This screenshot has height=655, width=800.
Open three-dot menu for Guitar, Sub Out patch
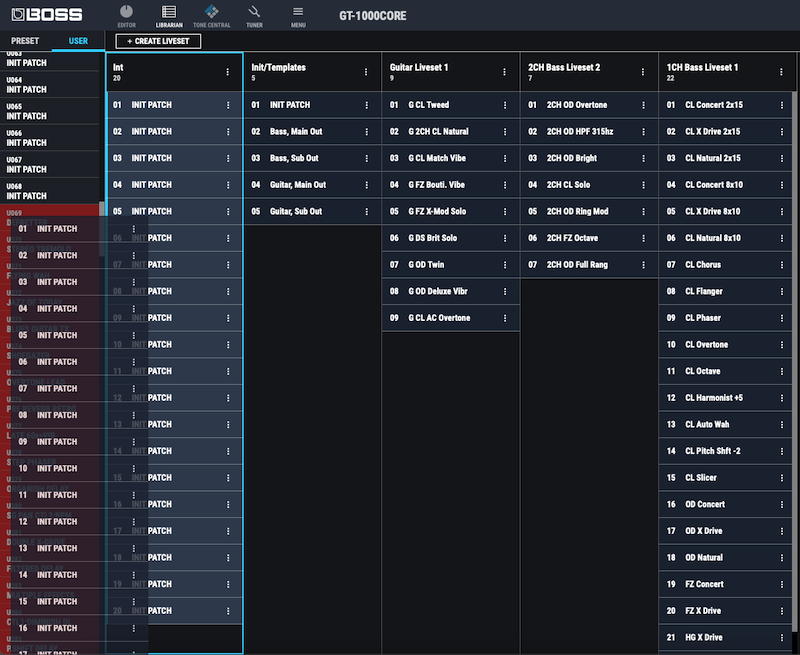tap(366, 212)
